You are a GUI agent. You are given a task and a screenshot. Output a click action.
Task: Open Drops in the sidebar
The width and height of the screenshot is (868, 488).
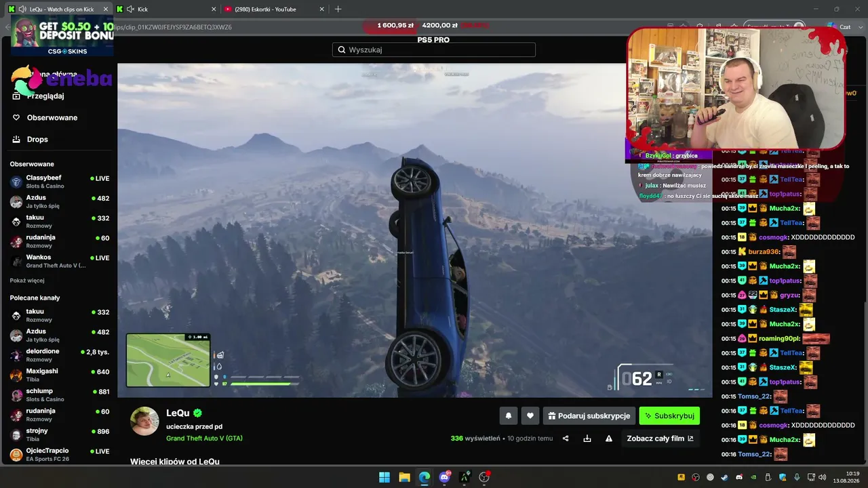coord(31,139)
